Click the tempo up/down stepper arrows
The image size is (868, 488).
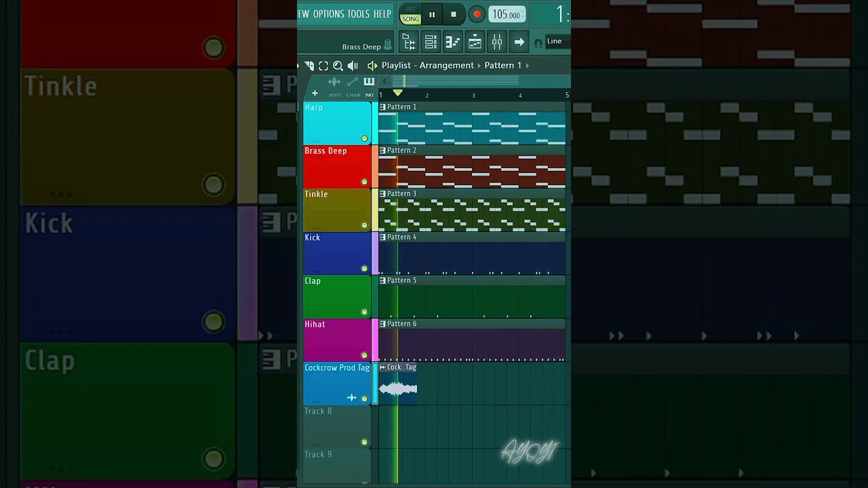coord(524,15)
